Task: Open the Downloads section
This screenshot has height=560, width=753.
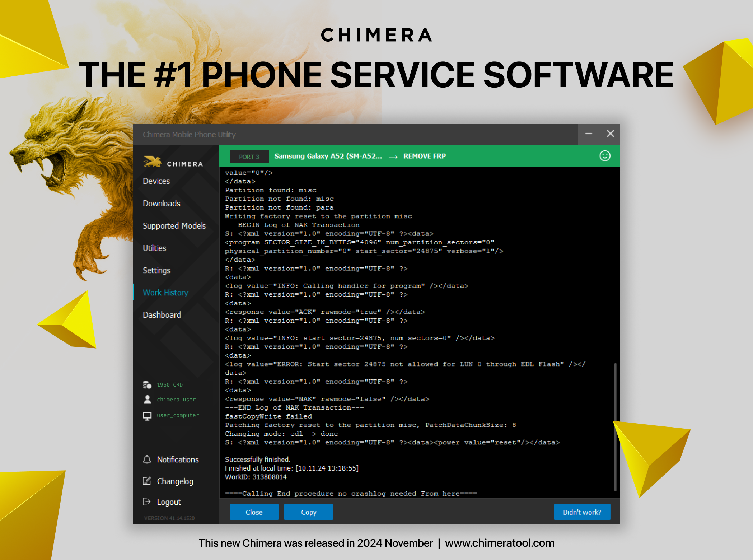Action: point(162,204)
